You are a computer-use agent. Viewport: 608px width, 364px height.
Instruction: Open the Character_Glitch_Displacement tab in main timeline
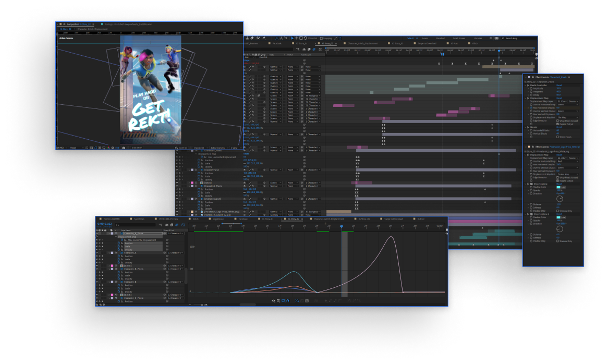point(362,43)
